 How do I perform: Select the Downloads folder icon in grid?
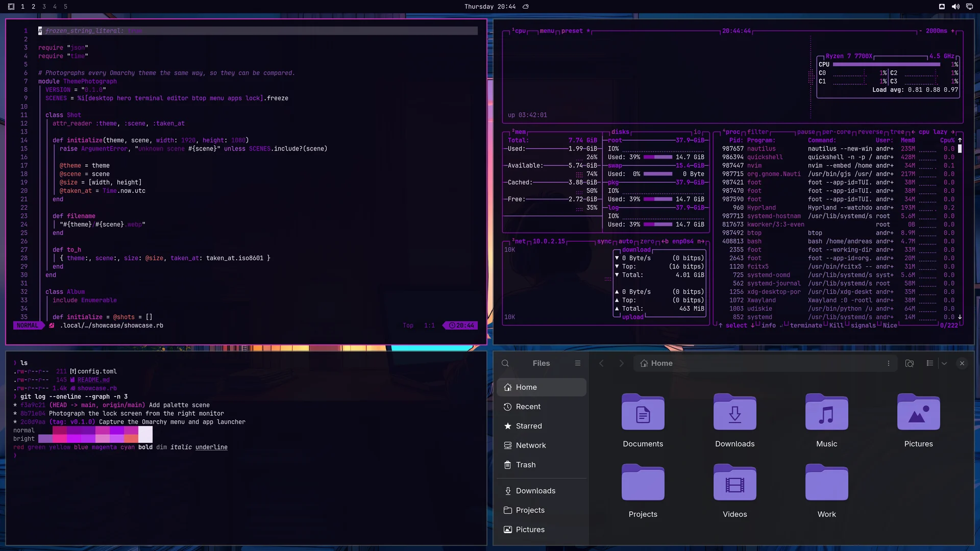pos(735,412)
